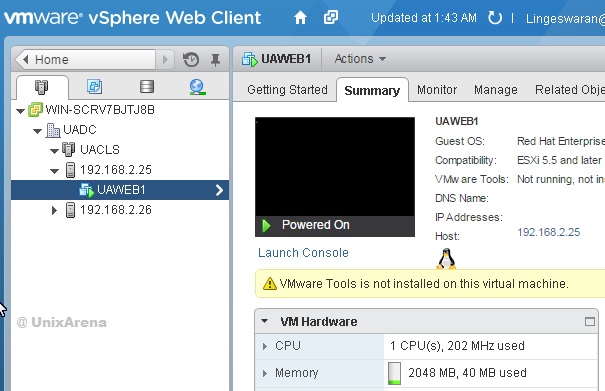
Task: Open the Actions dropdown menu
Action: point(360,59)
